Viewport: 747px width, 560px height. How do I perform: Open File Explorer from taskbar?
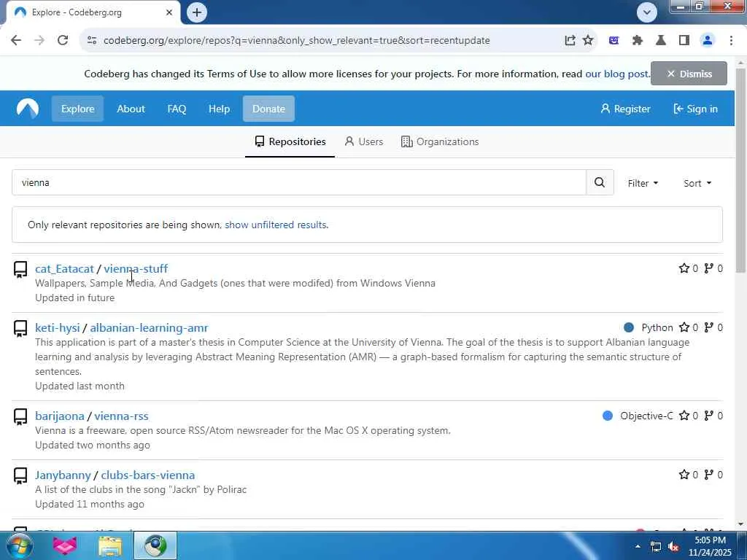(x=110, y=545)
